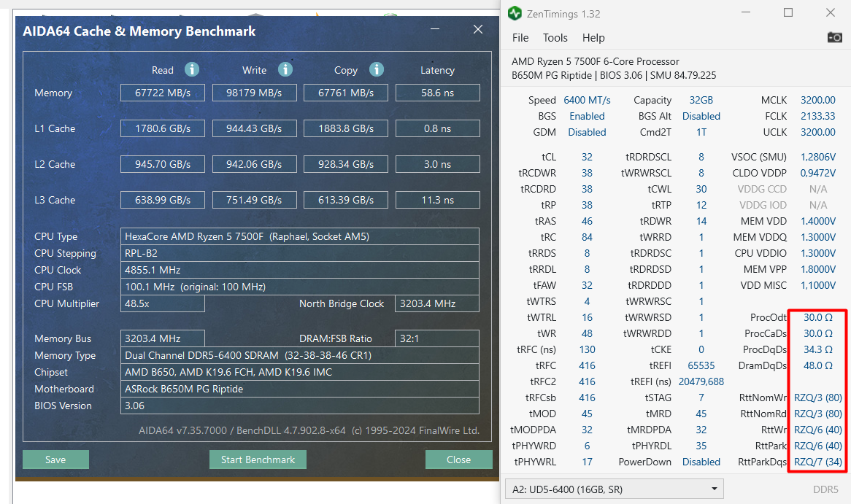Click the DRAM:FSB Ratio field 32:1
The image size is (851, 504).
pos(437,338)
